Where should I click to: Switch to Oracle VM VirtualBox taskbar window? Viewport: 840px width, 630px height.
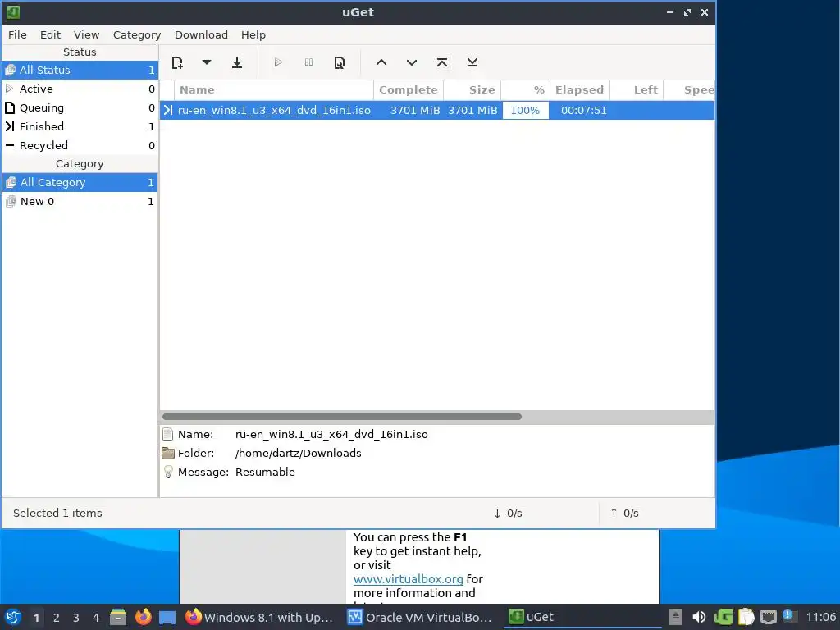(x=420, y=617)
